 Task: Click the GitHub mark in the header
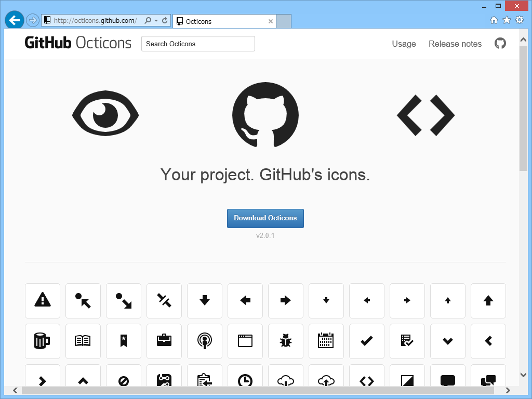(x=500, y=44)
